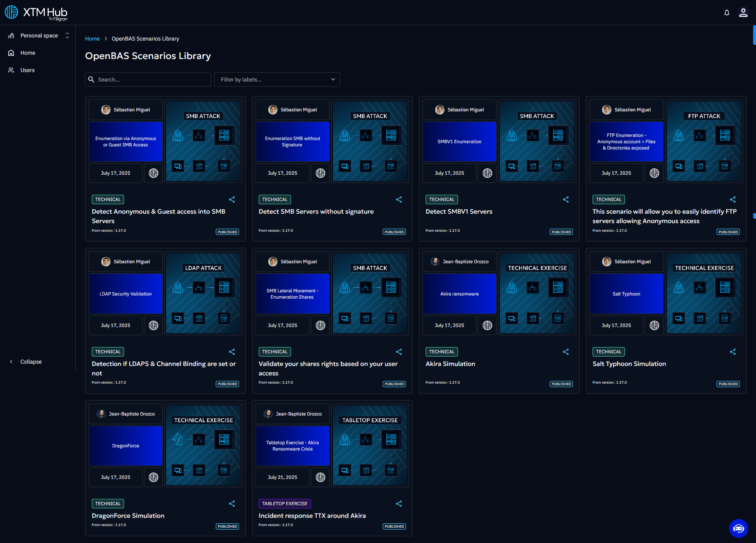Open DragonForce Simulation scenario title
Viewport: 756px width, 543px height.
coord(128,515)
